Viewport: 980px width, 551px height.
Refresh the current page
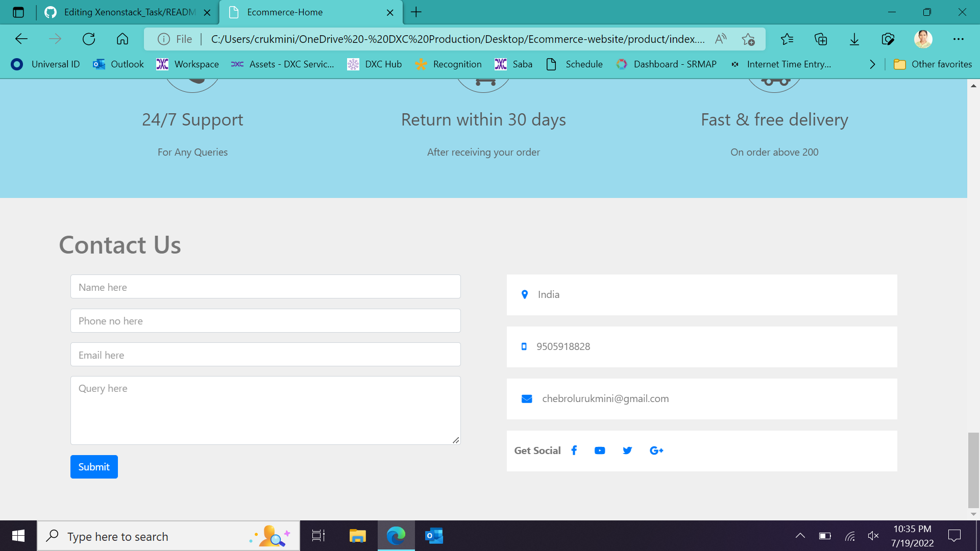(89, 39)
